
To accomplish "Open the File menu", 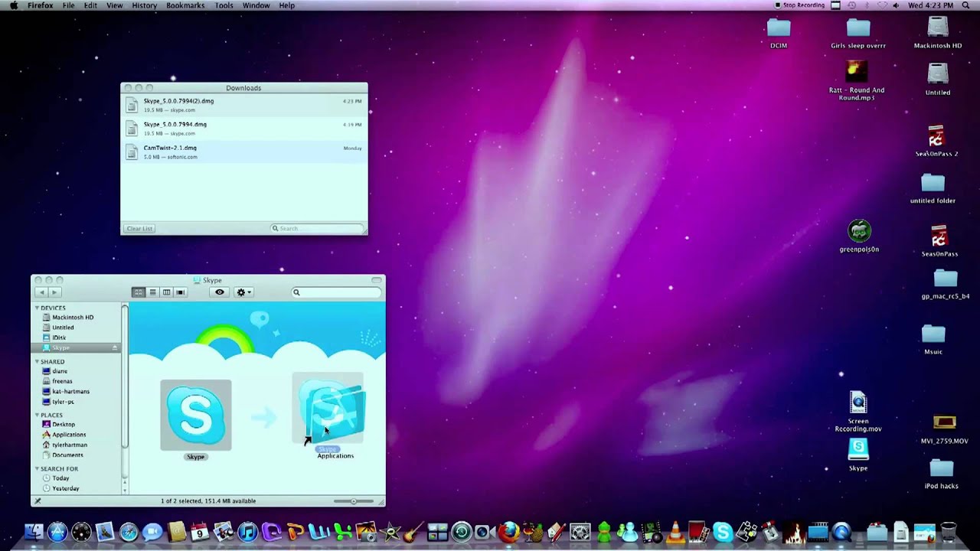I will 68,5.
